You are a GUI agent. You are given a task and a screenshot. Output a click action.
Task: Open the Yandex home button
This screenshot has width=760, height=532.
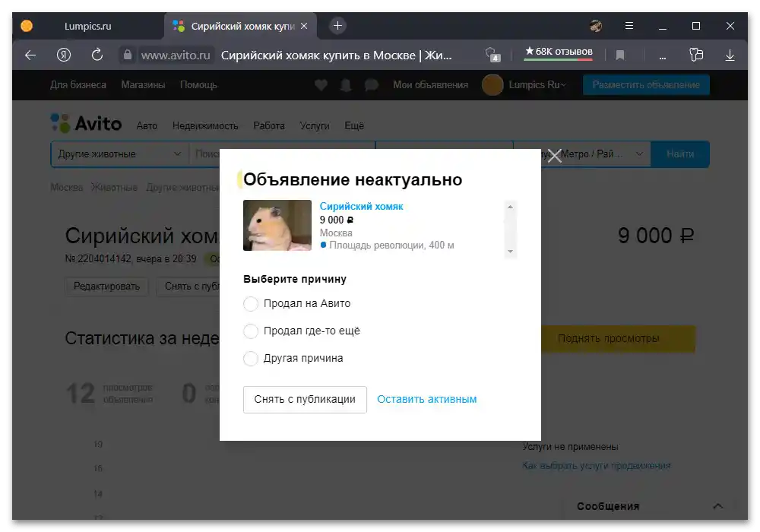pyautogui.click(x=64, y=55)
